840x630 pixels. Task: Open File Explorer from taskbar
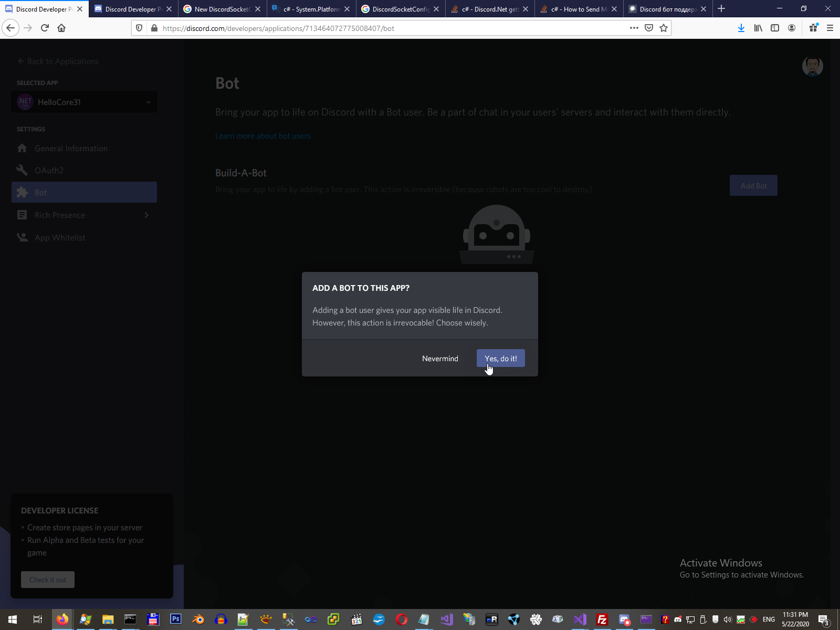[x=108, y=619]
